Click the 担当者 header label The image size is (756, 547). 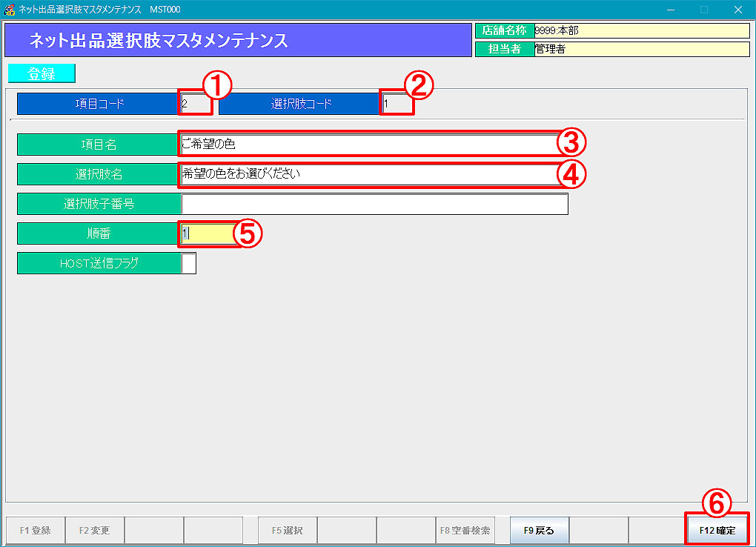[505, 49]
